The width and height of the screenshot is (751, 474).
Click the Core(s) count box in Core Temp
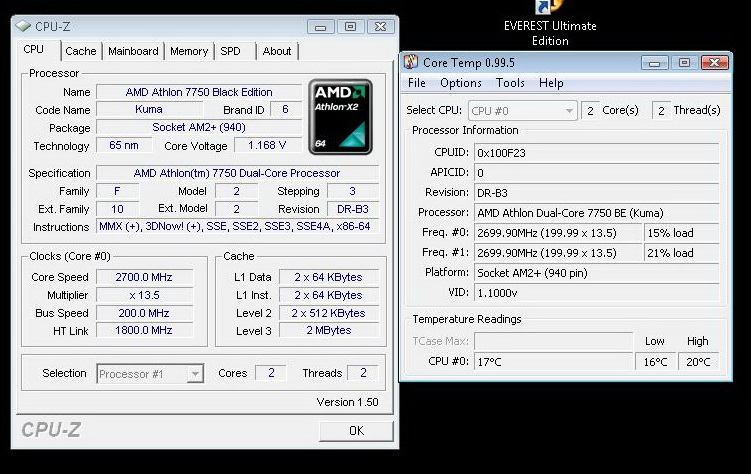(x=590, y=111)
